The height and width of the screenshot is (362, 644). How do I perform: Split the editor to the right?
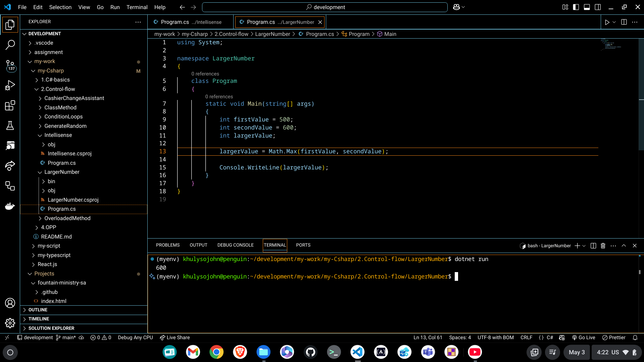point(624,22)
